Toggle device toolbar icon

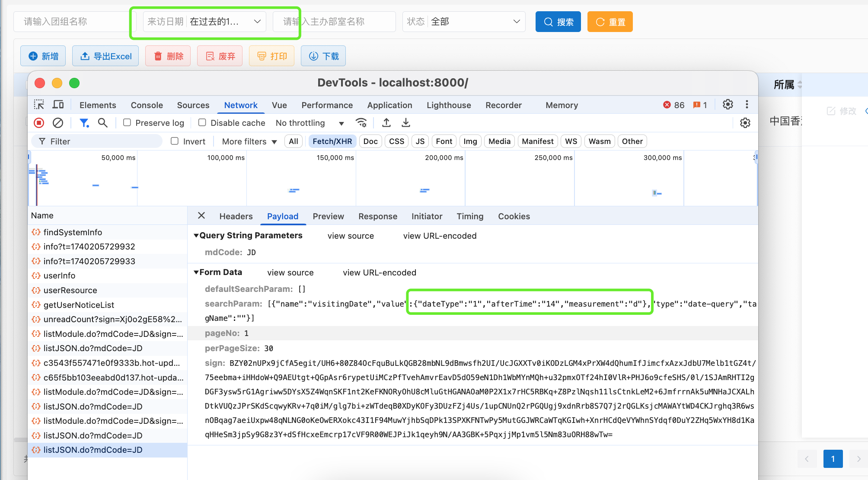(x=58, y=105)
